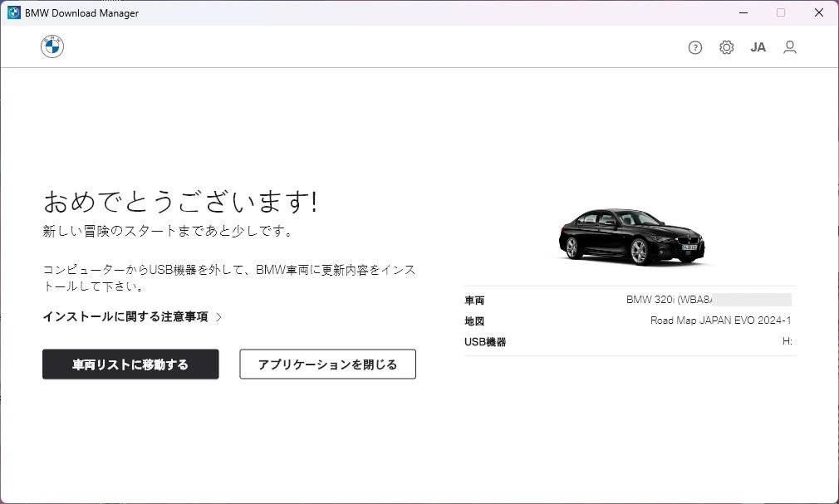Click the BMW logo in header
839x504 pixels.
tap(52, 46)
